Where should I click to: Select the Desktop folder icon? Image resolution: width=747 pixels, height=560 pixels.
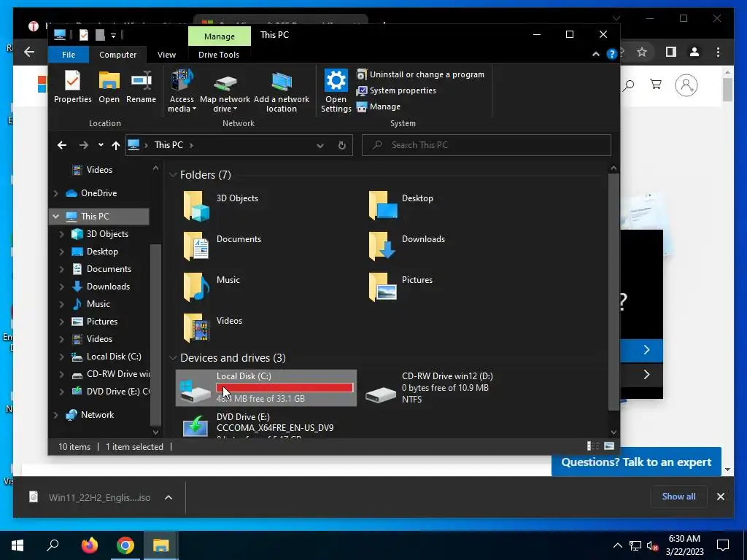coord(383,206)
